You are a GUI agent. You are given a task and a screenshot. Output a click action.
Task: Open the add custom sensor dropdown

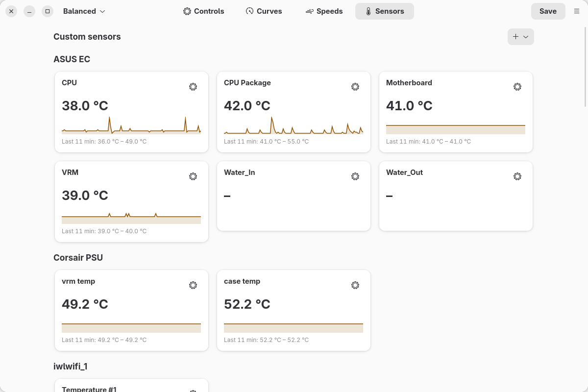[x=520, y=37]
